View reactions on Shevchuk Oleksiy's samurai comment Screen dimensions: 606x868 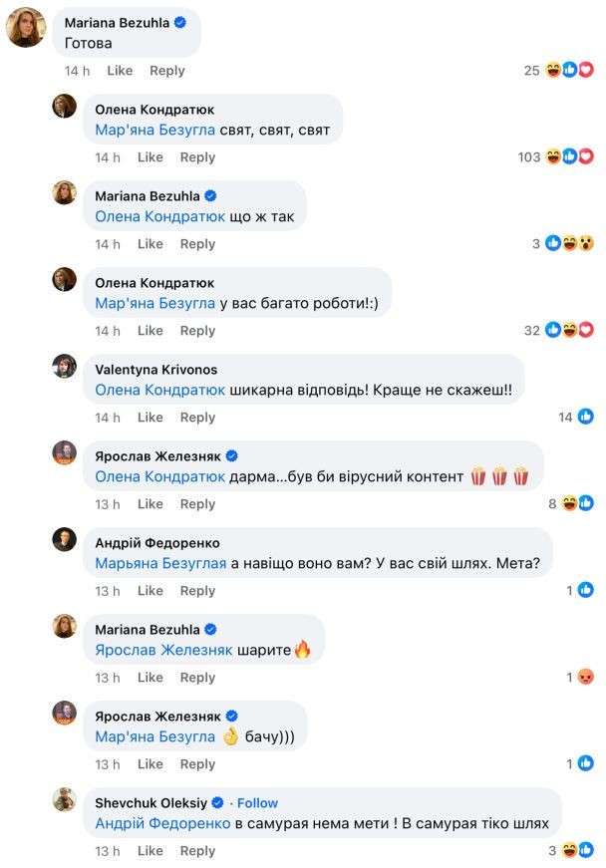570,850
